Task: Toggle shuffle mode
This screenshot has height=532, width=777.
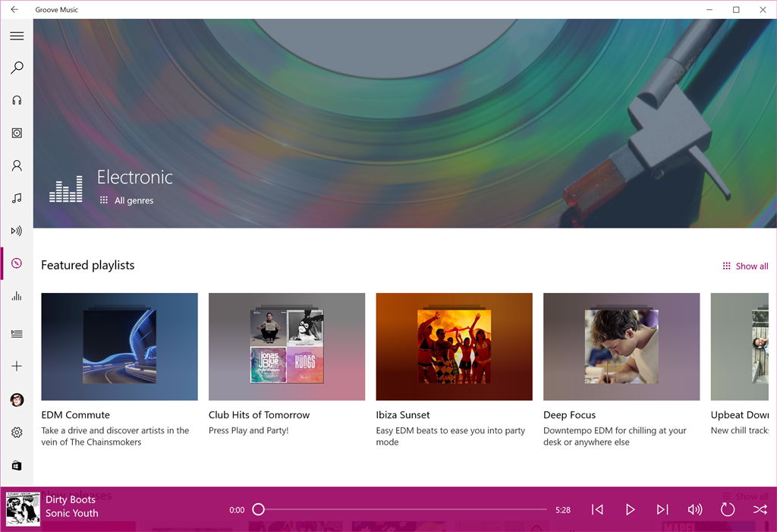Action: coord(760,509)
